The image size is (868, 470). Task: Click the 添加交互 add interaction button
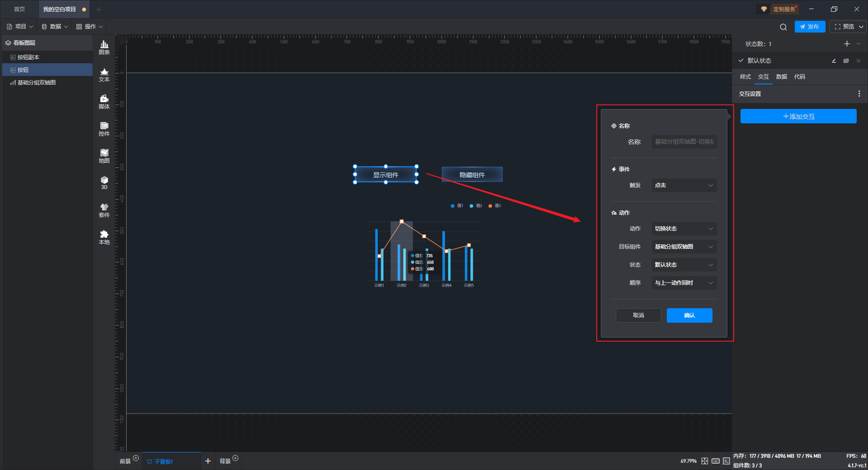(x=798, y=117)
